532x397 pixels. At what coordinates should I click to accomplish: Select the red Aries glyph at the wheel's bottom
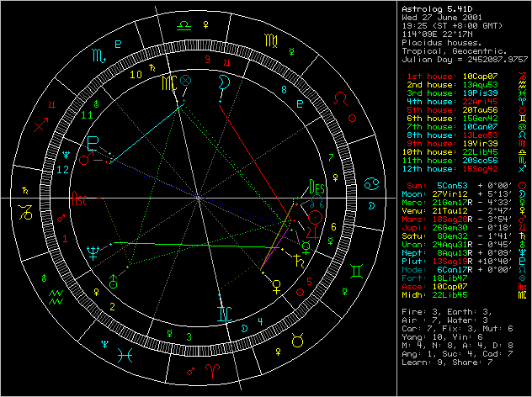click(211, 370)
